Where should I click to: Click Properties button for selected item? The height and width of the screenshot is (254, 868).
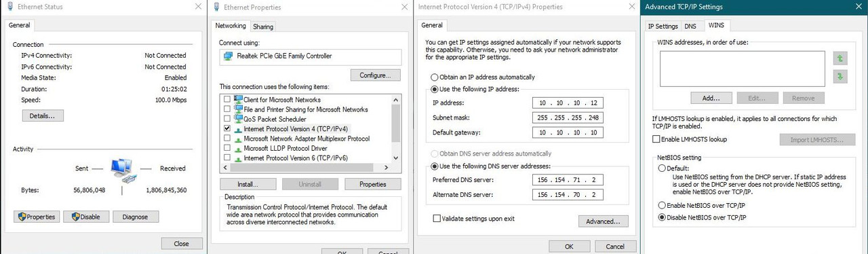(x=372, y=184)
